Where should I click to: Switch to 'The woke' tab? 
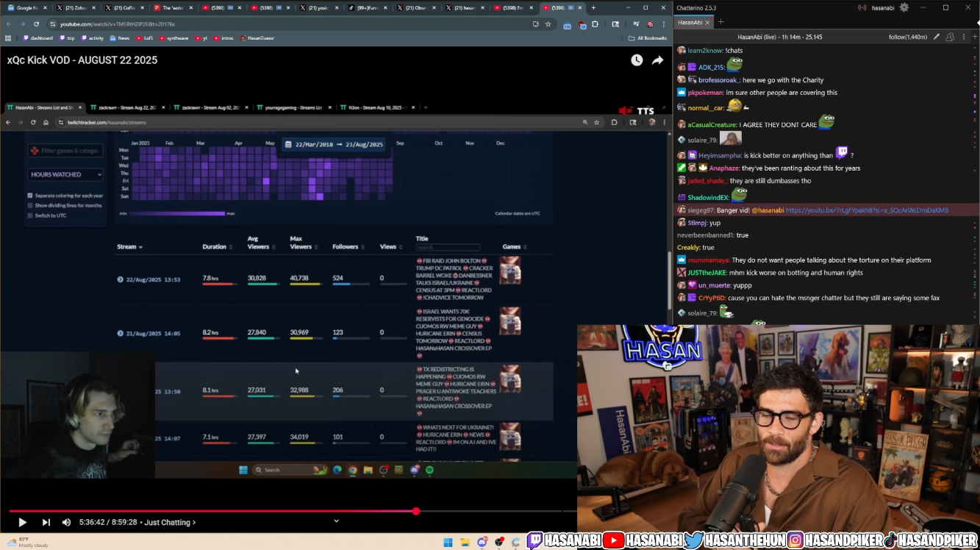tap(173, 7)
